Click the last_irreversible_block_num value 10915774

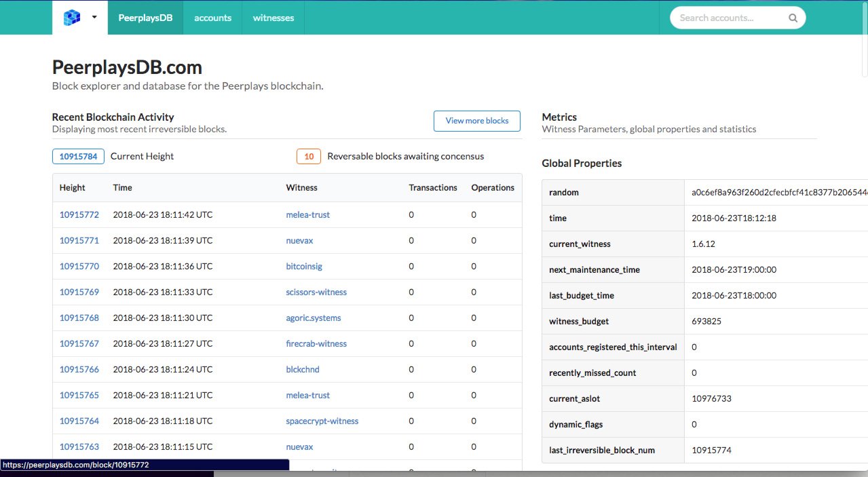pyautogui.click(x=711, y=451)
